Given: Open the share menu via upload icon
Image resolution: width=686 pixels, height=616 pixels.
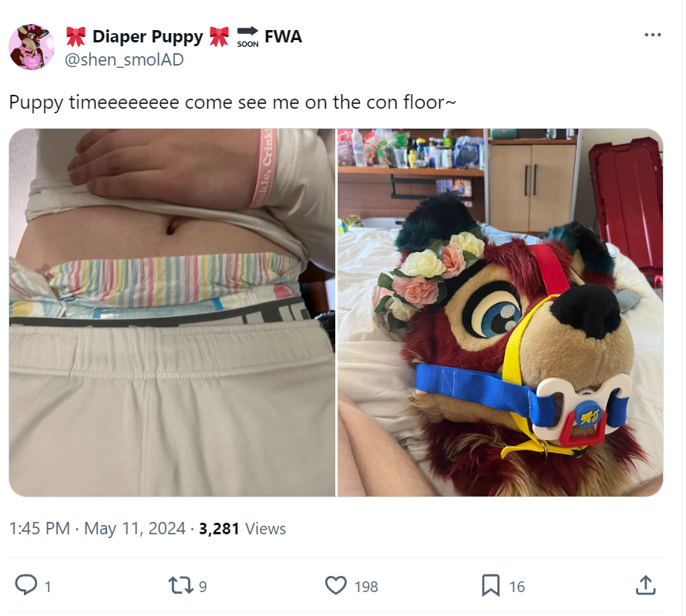Looking at the screenshot, I should click(x=645, y=585).
